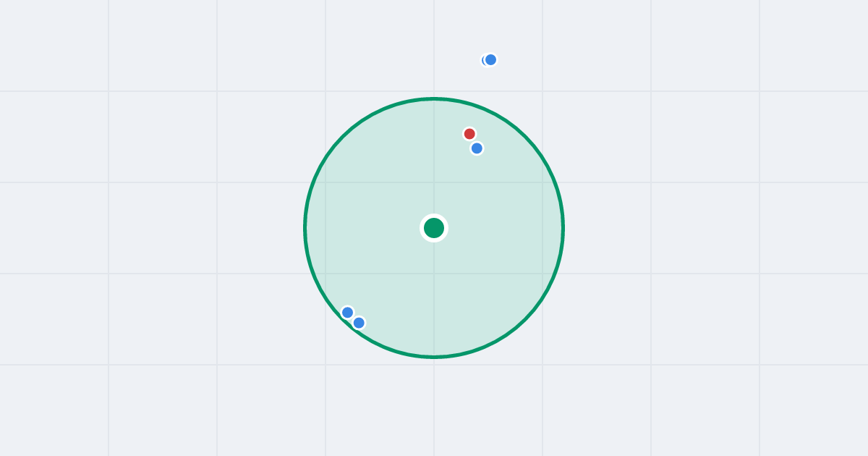Click the grid intersection in the circle's upper-right quadrant
Screen dimensions: 868x456
coord(542,182)
